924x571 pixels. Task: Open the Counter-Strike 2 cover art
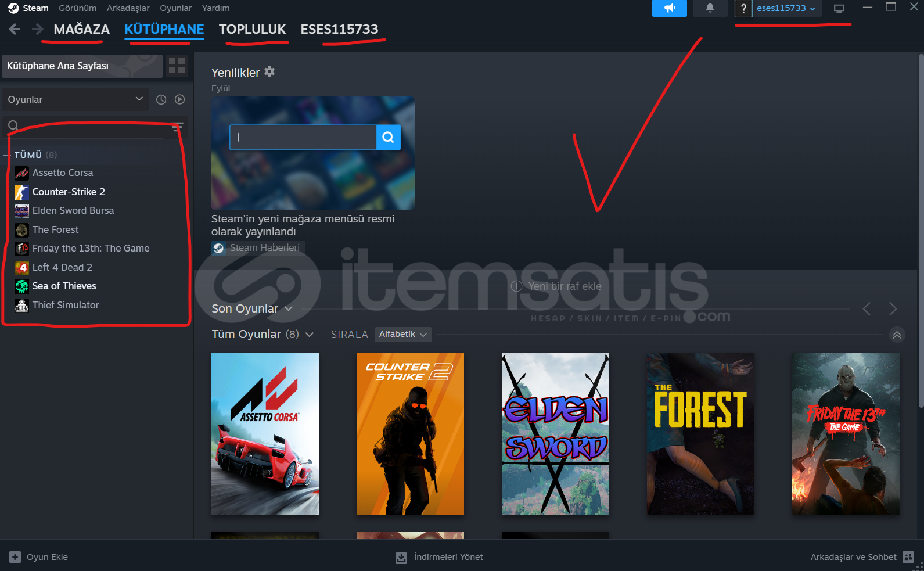pyautogui.click(x=410, y=434)
